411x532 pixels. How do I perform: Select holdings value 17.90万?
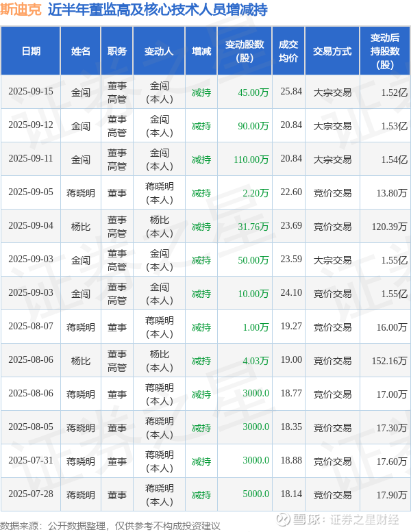click(392, 495)
